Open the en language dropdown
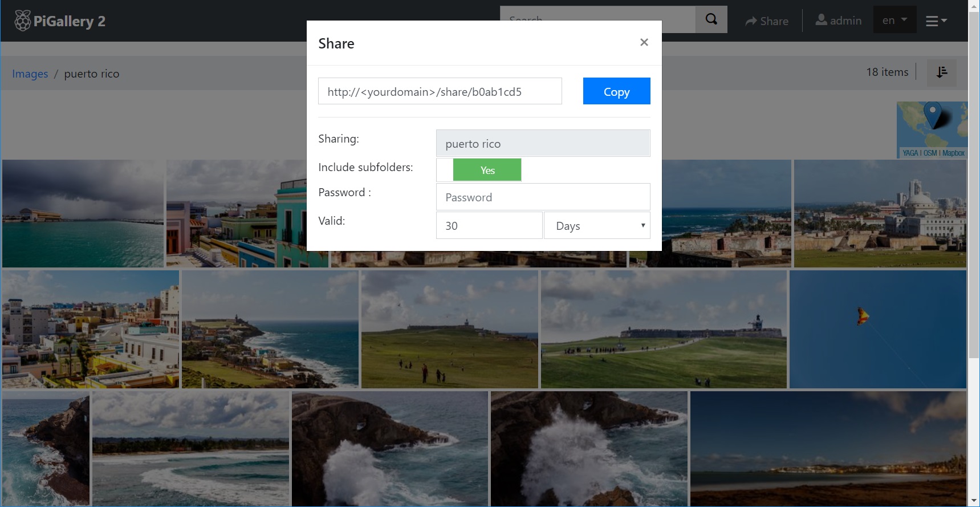Viewport: 980px width, 507px height. tap(894, 21)
